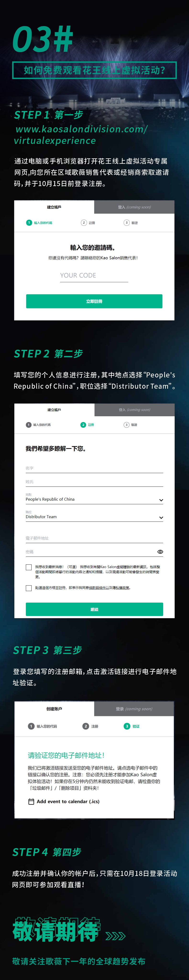Select 登录 (coming soon) tab in verification form
The height and width of the screenshot is (980, 189).
click(x=134, y=709)
